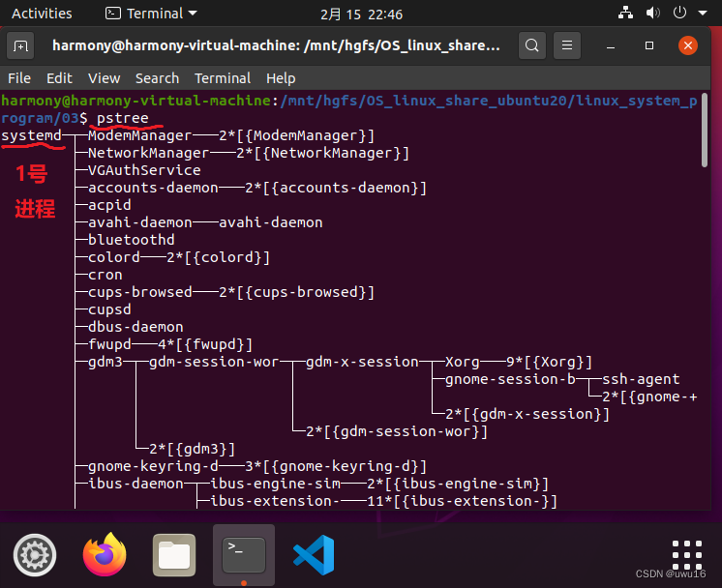Open the Edit menu
The width and height of the screenshot is (722, 588).
[x=59, y=78]
